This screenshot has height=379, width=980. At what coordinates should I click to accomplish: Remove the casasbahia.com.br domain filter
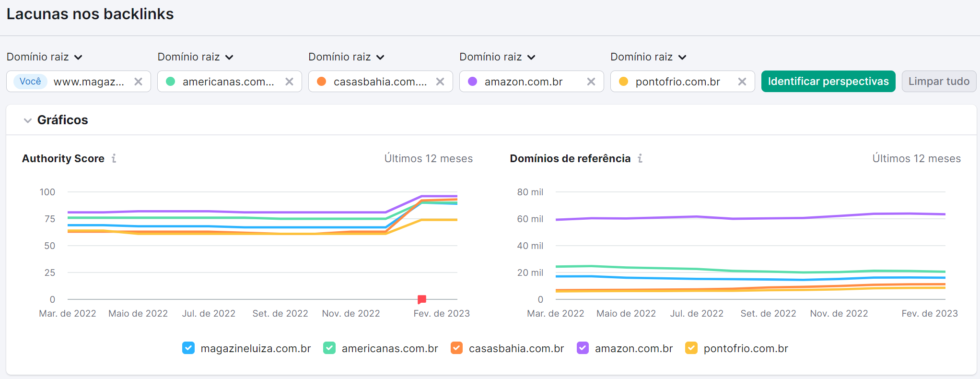[x=440, y=82]
